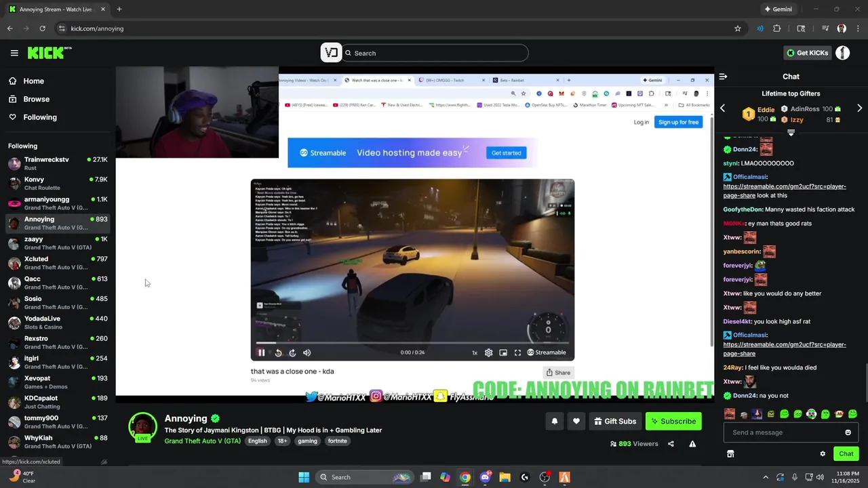Open armaniyoungg channel in the Following list

pyautogui.click(x=58, y=203)
